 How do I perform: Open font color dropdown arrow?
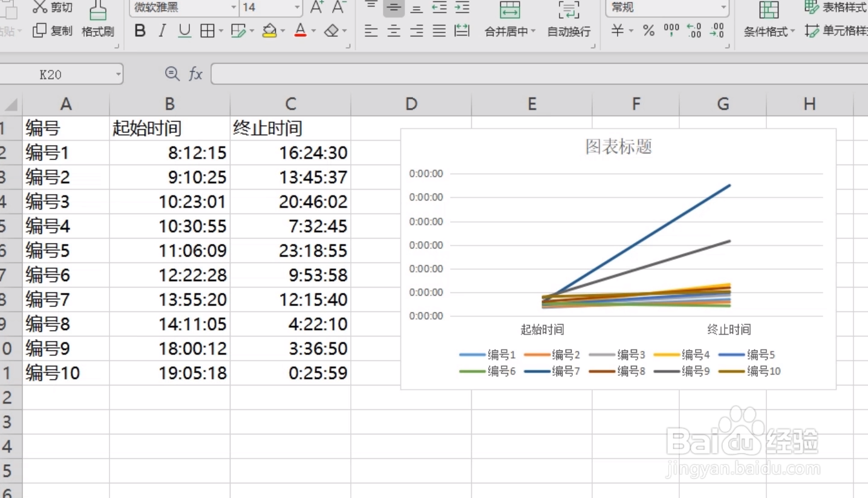(313, 31)
